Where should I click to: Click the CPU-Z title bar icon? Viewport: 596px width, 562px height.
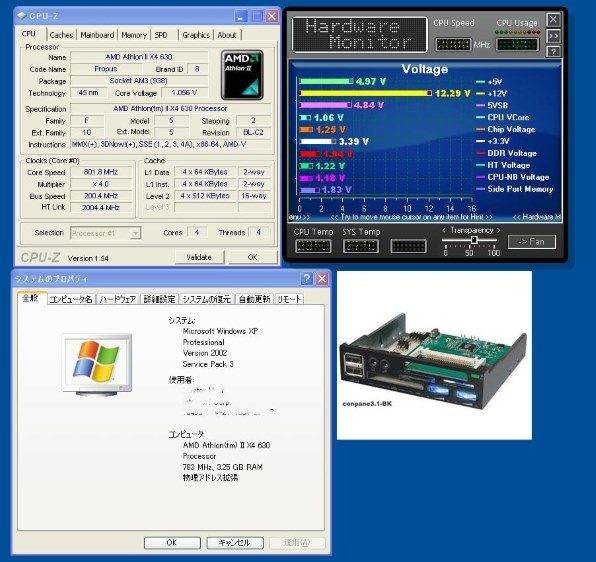click(22, 16)
